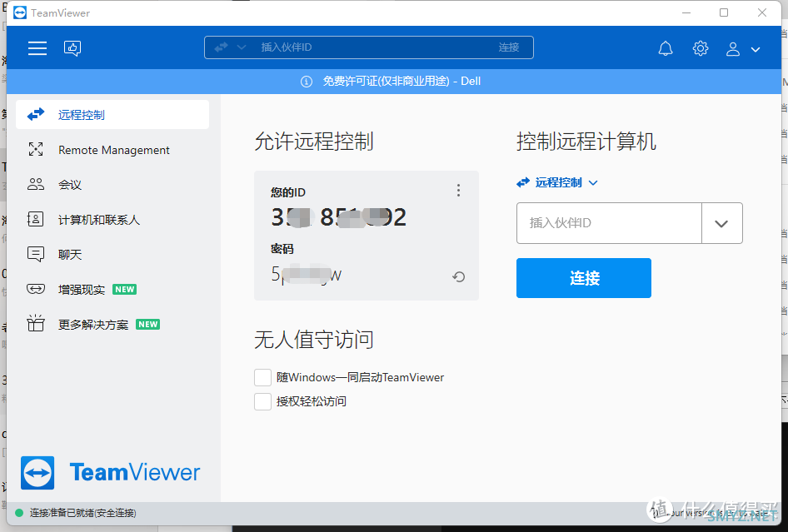This screenshot has height=532, width=788.
Task: Expand connection mode chevron in header bar
Action: 242,47
